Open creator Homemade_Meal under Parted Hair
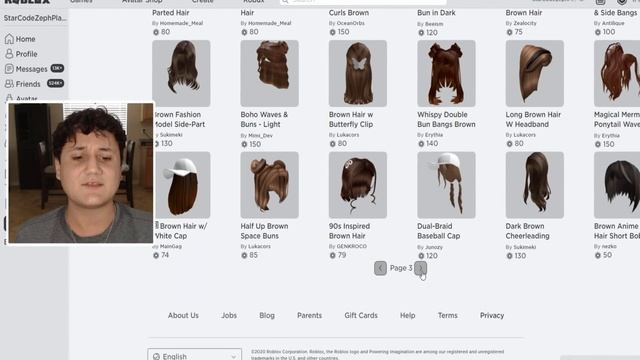 [182, 23]
